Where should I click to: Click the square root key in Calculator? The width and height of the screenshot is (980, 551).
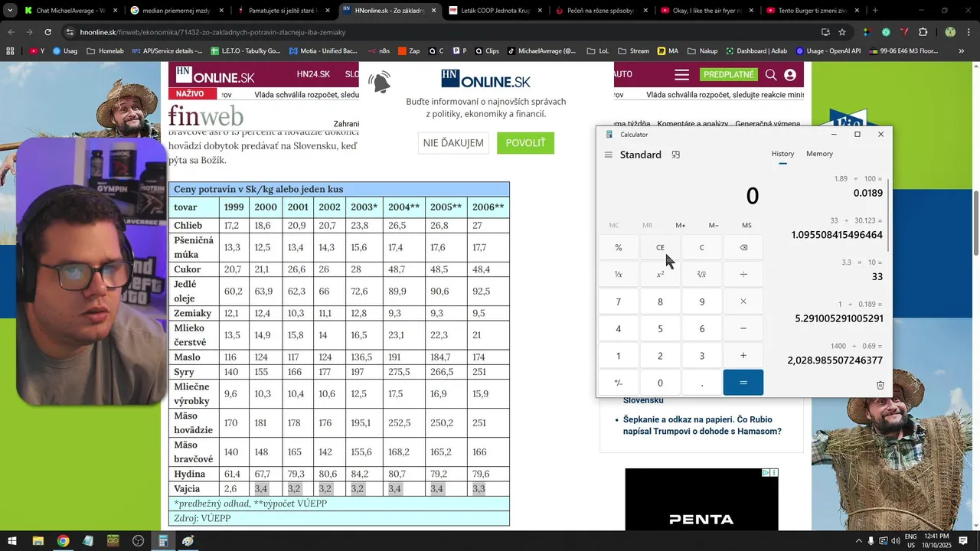(701, 275)
